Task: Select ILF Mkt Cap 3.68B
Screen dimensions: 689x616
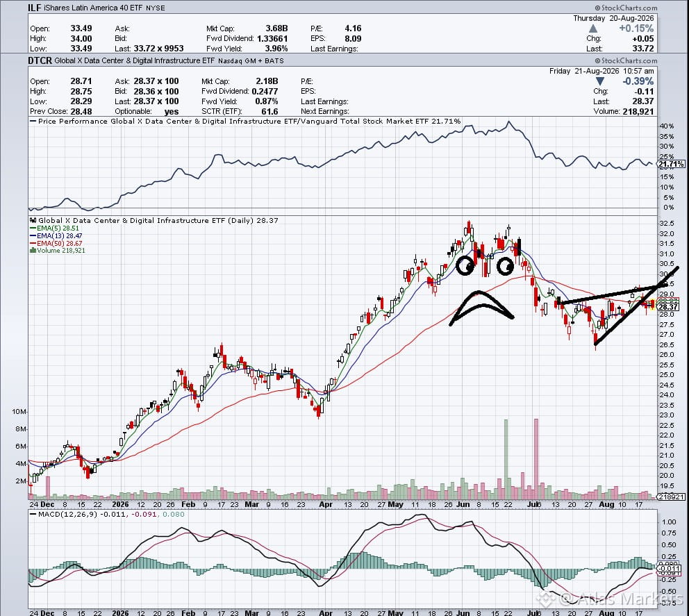Action: pyautogui.click(x=277, y=28)
